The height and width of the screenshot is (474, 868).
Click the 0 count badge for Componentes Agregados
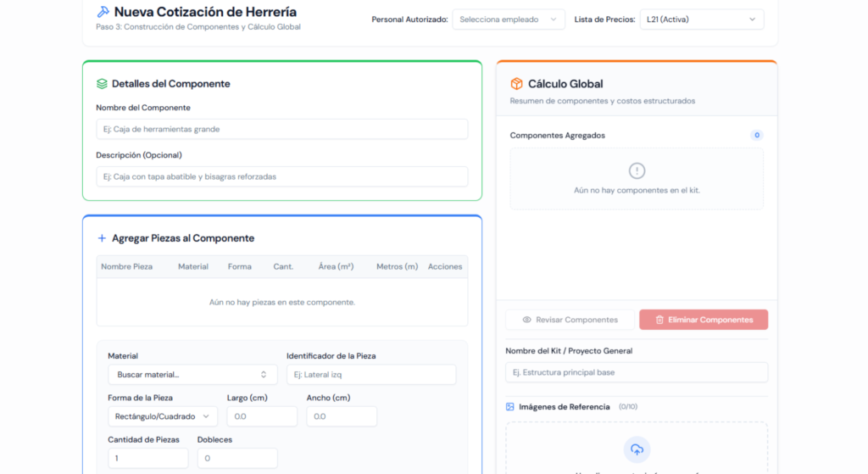pyautogui.click(x=757, y=135)
